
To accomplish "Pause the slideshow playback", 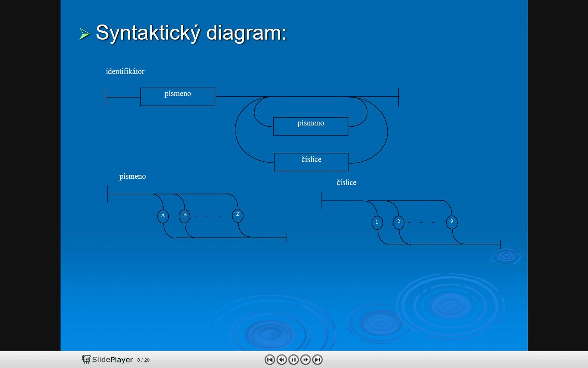I will (293, 359).
